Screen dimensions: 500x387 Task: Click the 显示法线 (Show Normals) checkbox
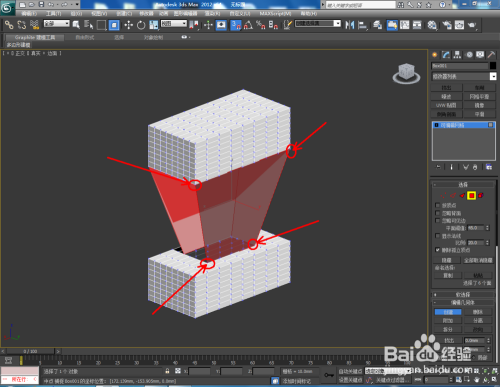438,236
